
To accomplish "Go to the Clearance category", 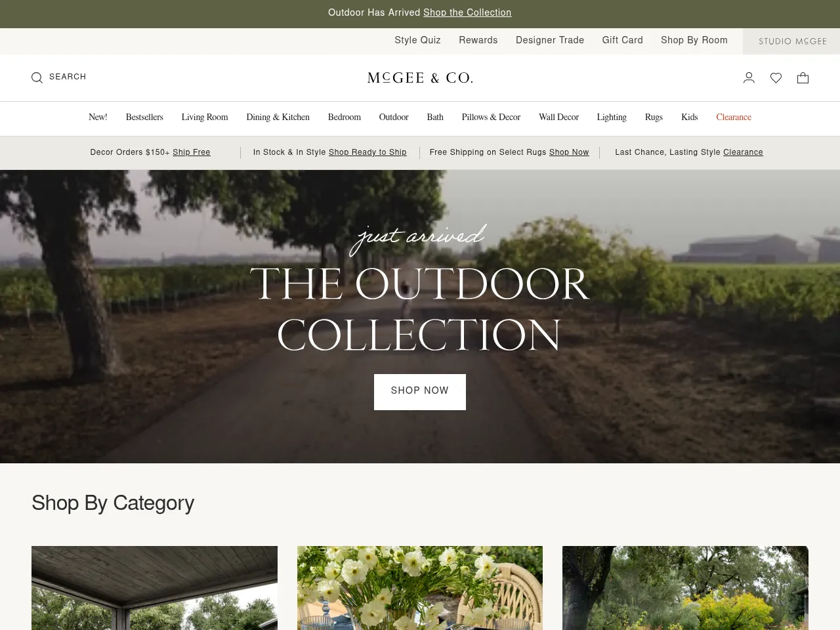I will (x=734, y=117).
